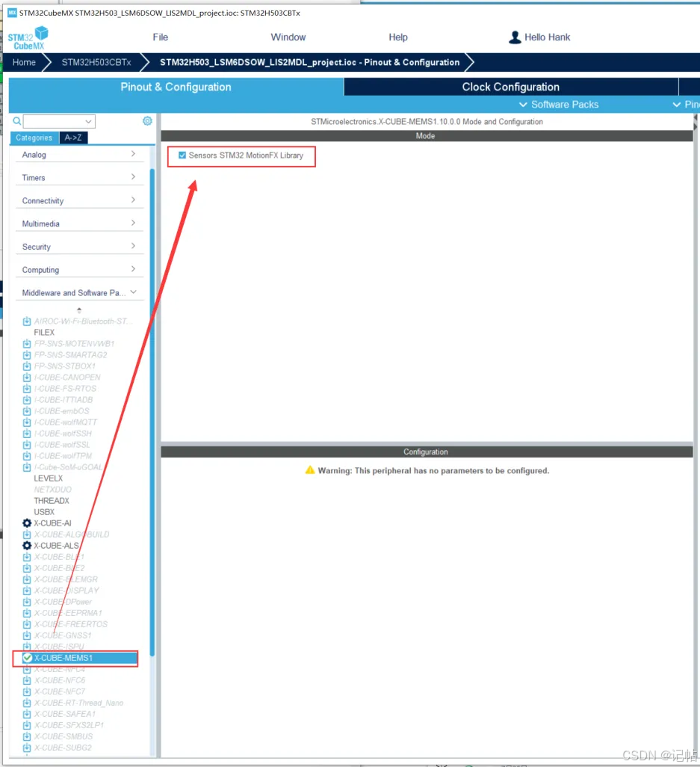This screenshot has height=767, width=700.
Task: Select the Pinout & Configuration tab
Action: tap(176, 87)
